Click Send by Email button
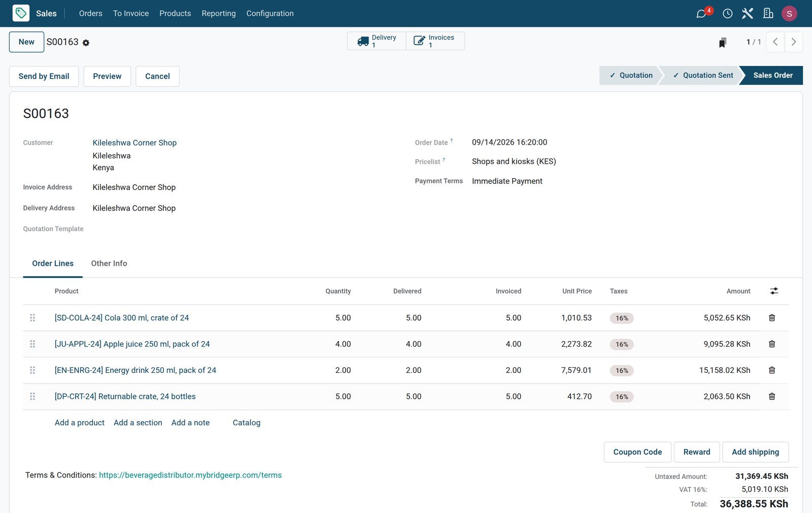The height and width of the screenshot is (513, 812). point(44,76)
